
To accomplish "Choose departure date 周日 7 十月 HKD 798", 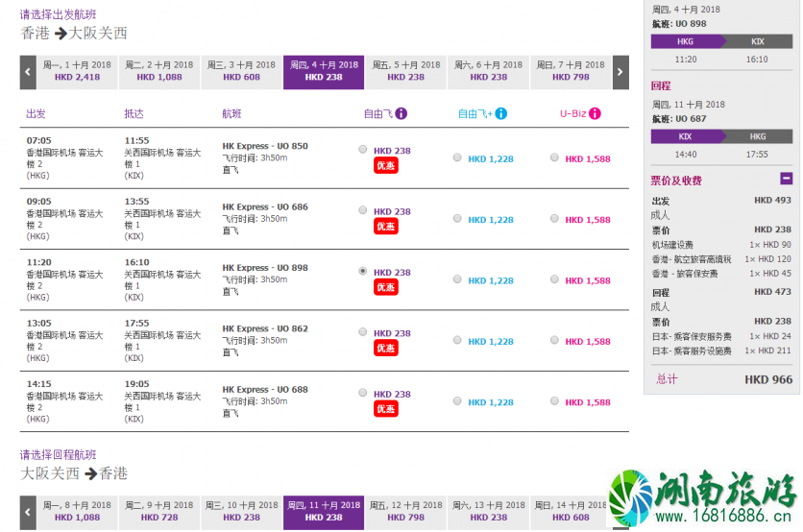I will tap(571, 72).
